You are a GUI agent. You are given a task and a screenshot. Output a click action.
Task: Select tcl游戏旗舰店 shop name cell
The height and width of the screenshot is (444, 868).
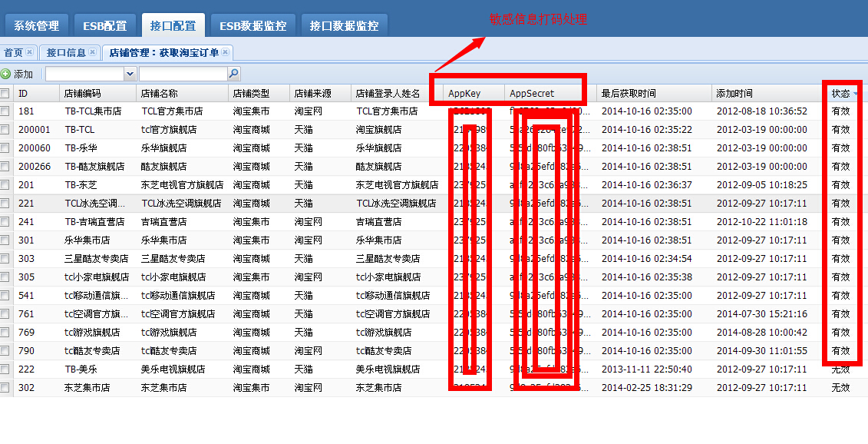coord(168,333)
